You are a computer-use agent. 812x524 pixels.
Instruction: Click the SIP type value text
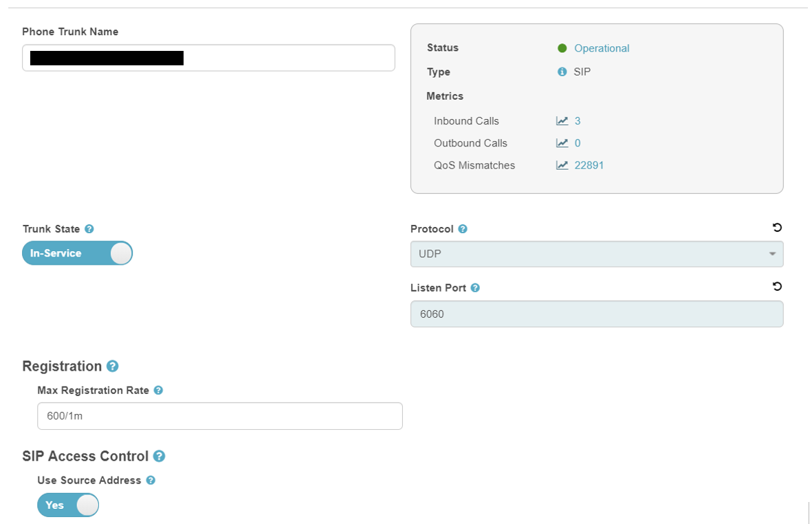pos(582,72)
